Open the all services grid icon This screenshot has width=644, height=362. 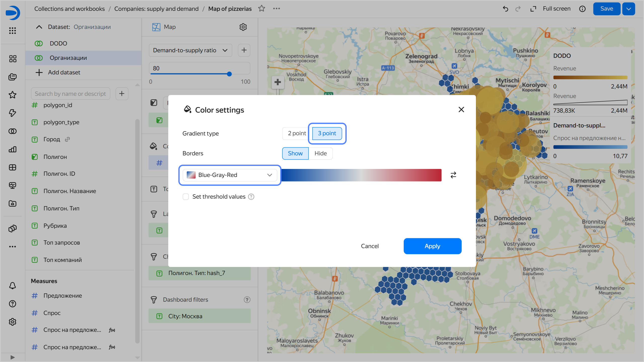[13, 31]
